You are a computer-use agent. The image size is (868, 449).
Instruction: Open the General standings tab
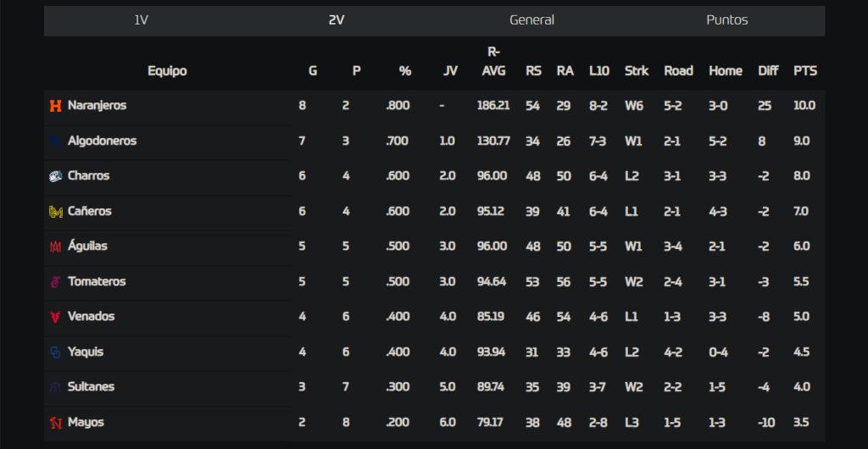(532, 20)
